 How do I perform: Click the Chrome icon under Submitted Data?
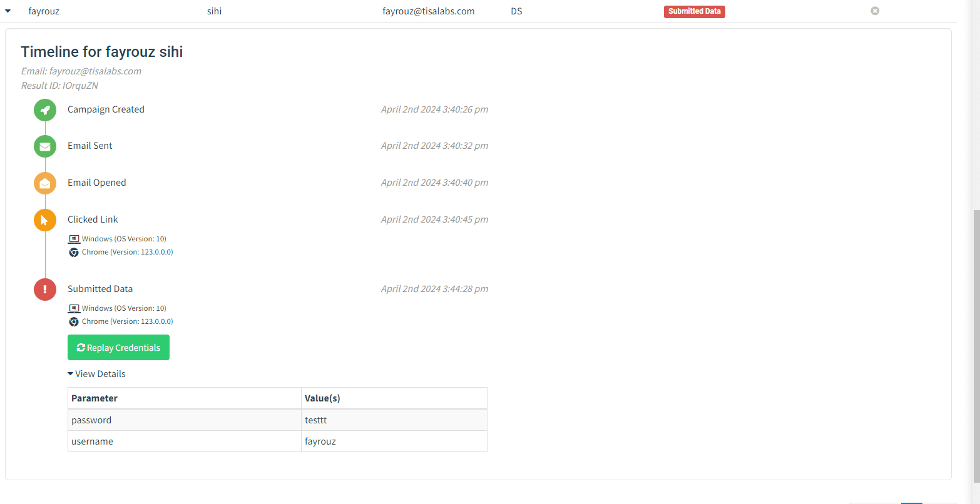[x=73, y=321]
